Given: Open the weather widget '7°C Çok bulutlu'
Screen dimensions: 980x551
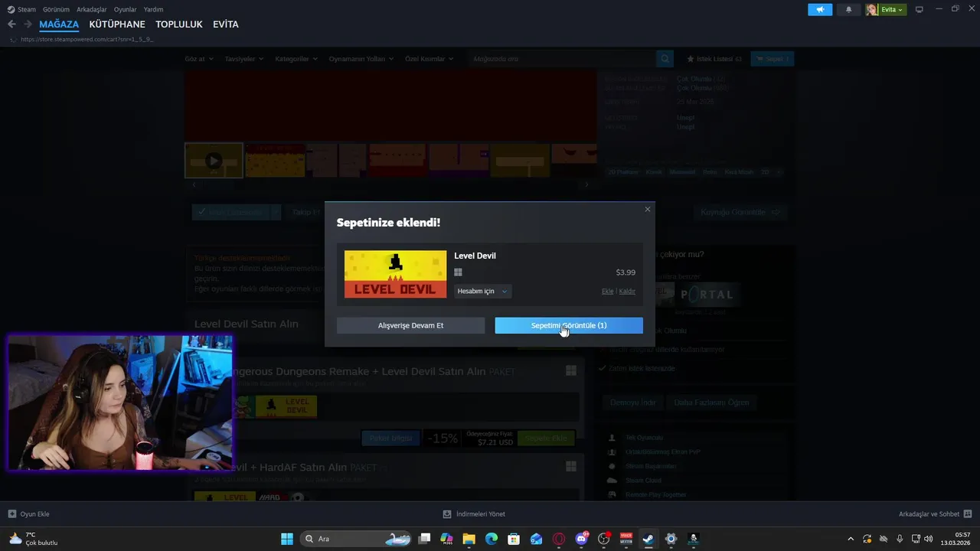Looking at the screenshot, I should [x=34, y=539].
